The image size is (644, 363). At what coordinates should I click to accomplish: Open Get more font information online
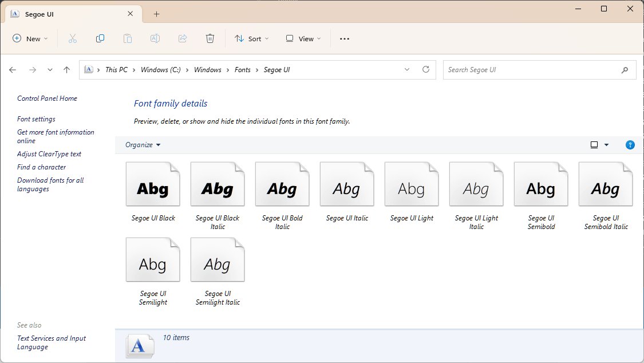coord(56,136)
